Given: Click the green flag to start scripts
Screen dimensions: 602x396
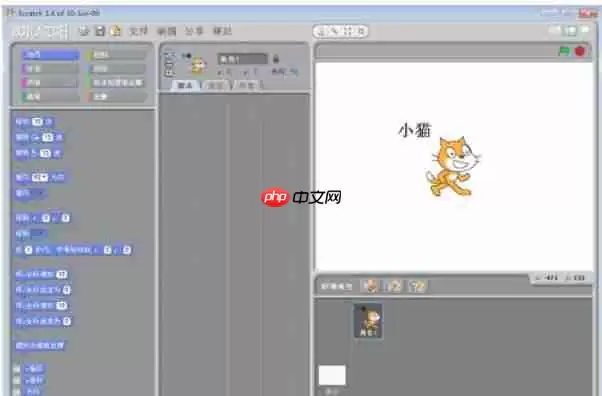Looking at the screenshot, I should (x=564, y=51).
